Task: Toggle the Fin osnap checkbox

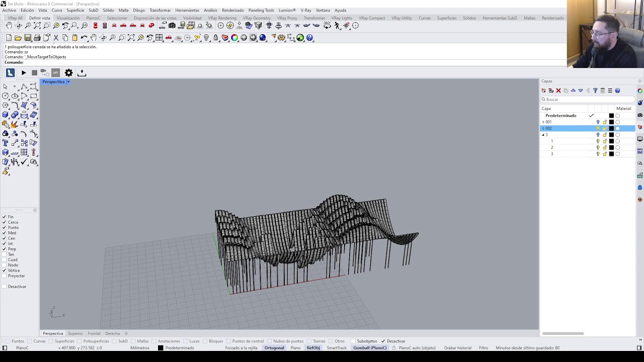Action: click(x=4, y=217)
